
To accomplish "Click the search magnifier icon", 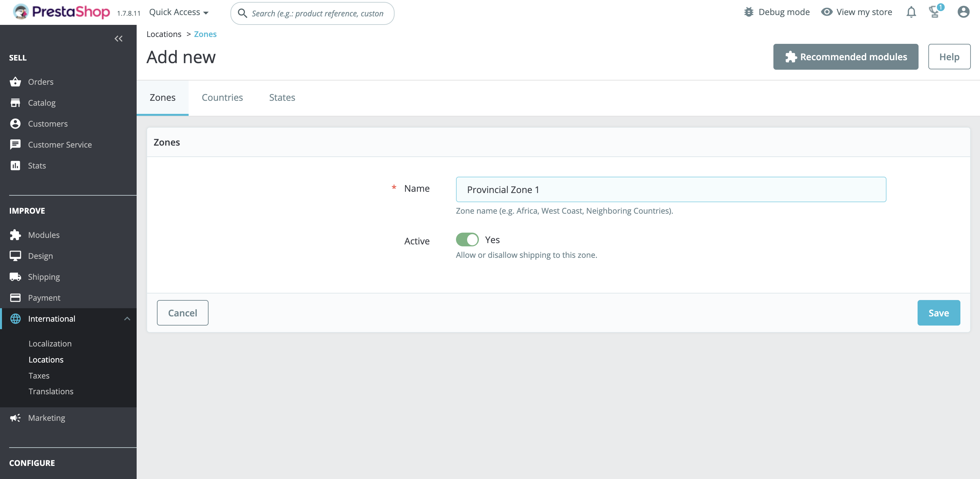I will tap(242, 13).
